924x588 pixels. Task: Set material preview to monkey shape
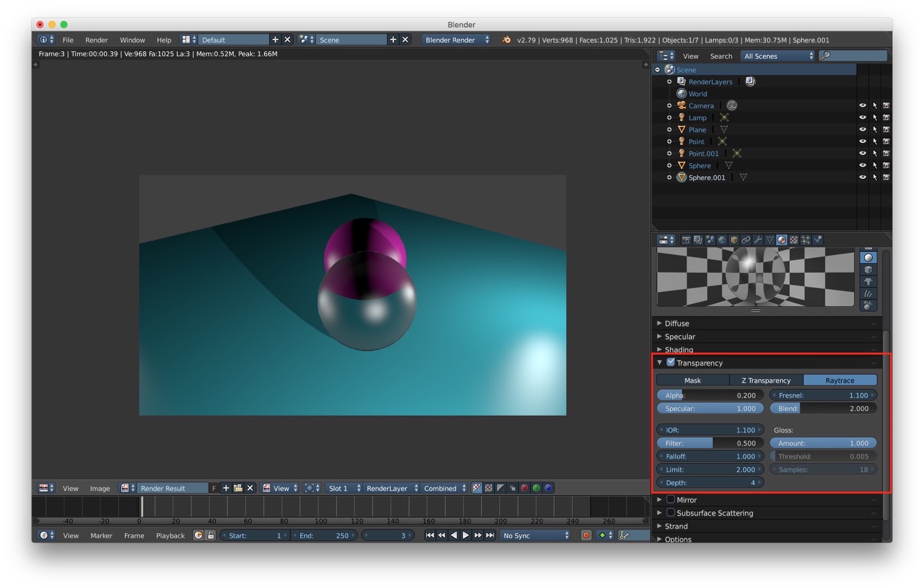[x=868, y=282]
